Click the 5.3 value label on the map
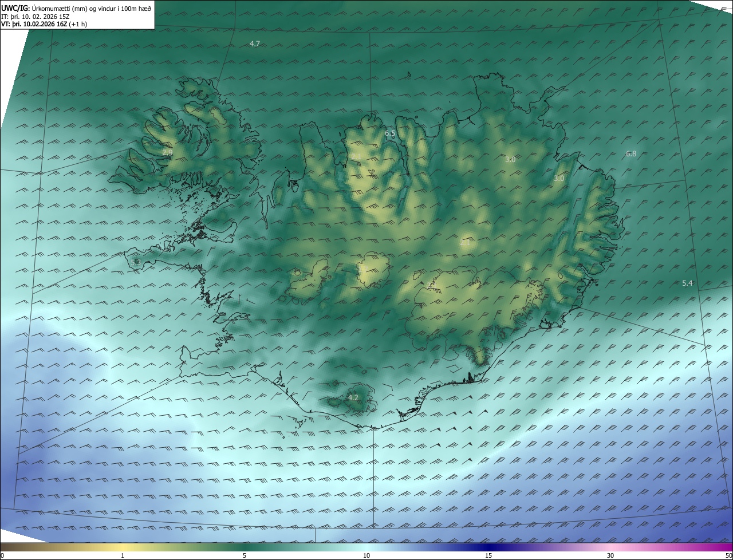 point(136,262)
